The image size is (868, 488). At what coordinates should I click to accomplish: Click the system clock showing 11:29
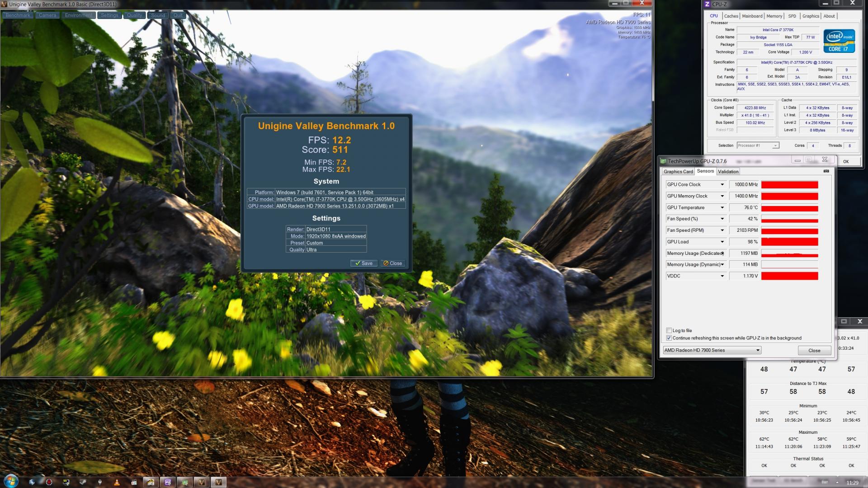point(852,483)
